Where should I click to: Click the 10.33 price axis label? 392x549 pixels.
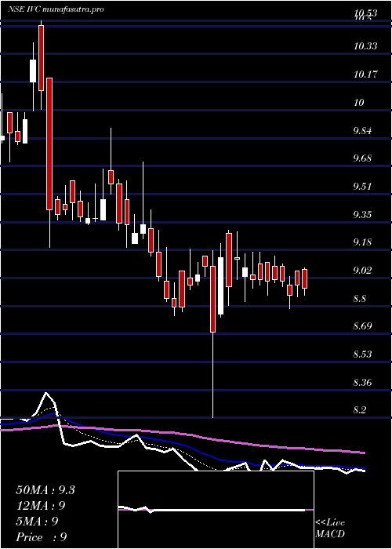coord(365,45)
